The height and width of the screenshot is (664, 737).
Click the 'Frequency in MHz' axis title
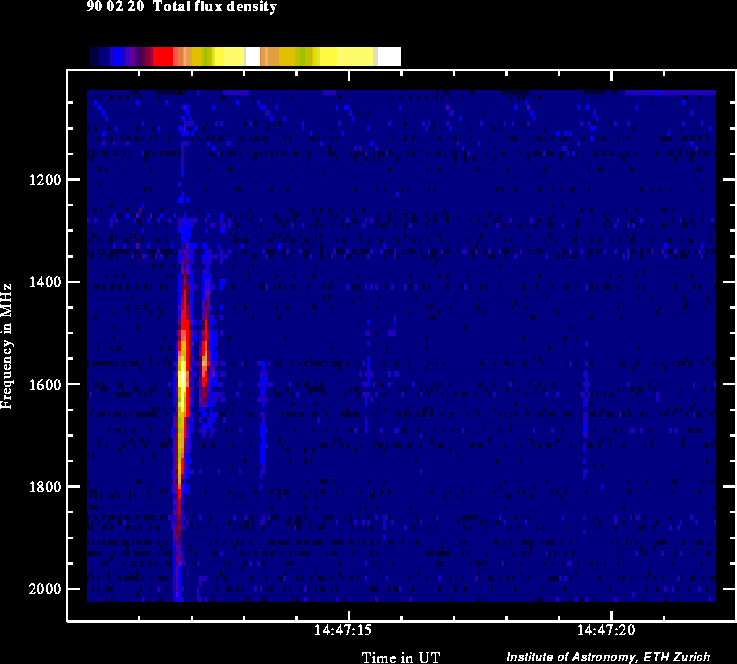[6, 346]
